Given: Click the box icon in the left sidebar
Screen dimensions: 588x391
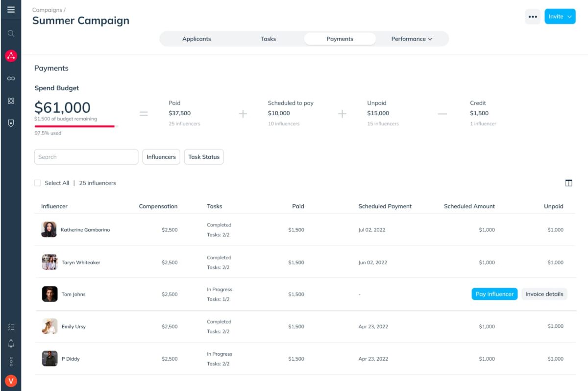Looking at the screenshot, I should 11,100.
